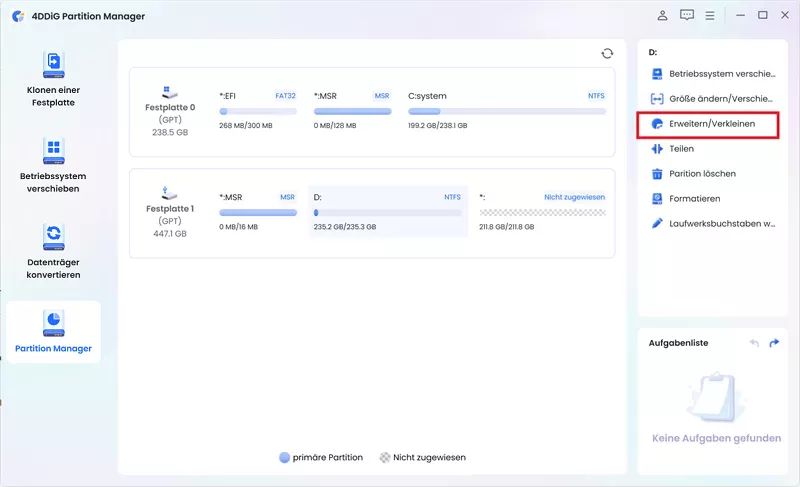Open the feedback message icon
The width and height of the screenshot is (800, 487).
687,15
